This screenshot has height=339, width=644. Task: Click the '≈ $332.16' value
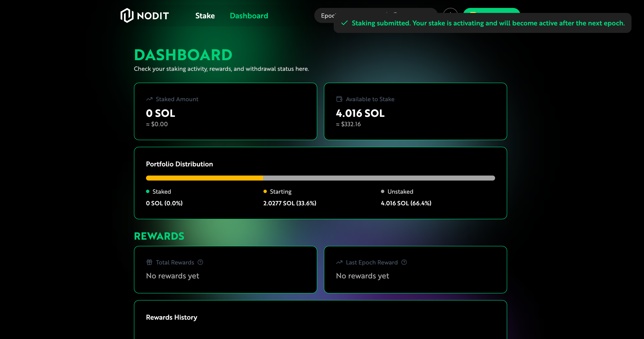click(x=348, y=124)
